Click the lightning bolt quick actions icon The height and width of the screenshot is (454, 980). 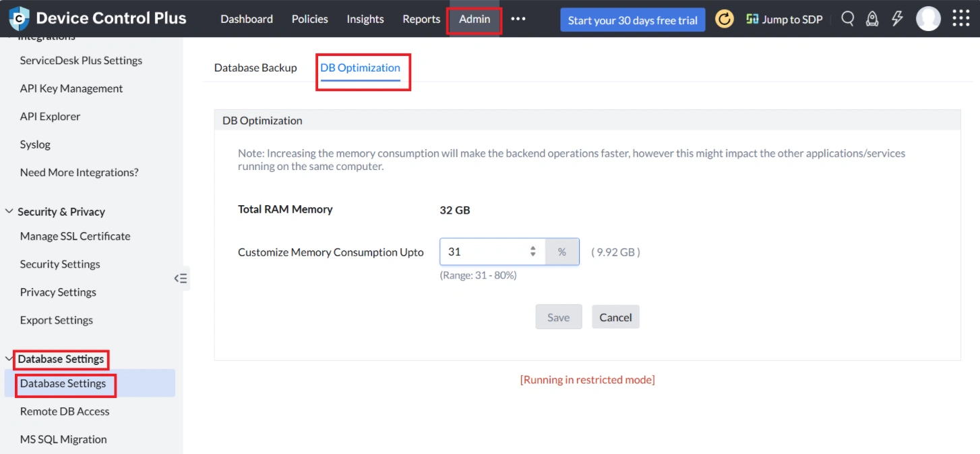coord(897,19)
